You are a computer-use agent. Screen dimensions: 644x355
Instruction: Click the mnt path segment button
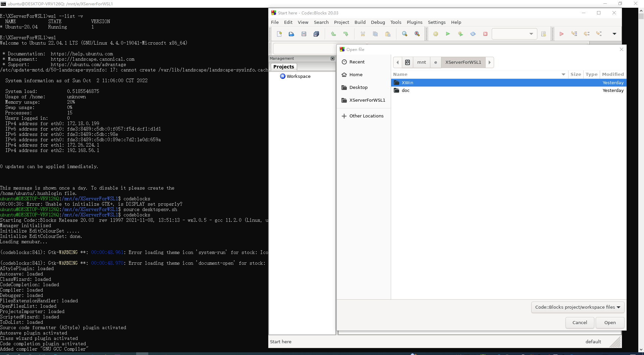421,62
